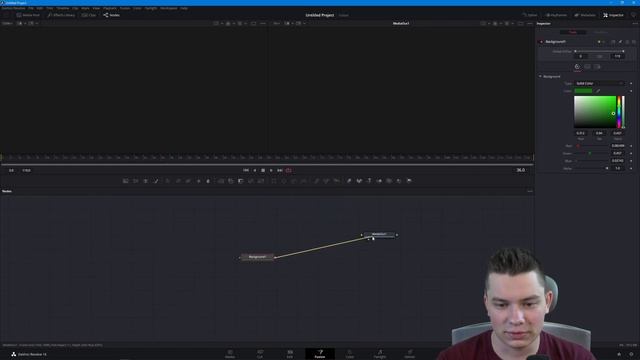Switch to the Deliver page tab
640x360 pixels.
point(410,354)
